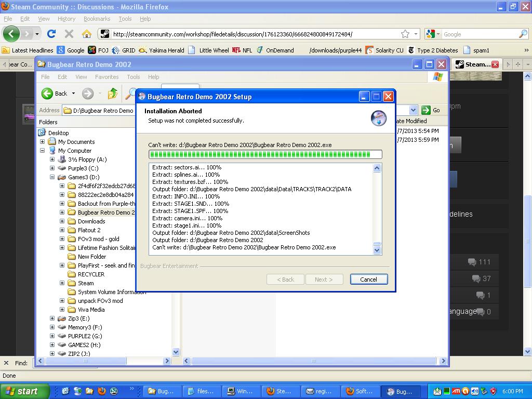Select the RECYCLER folder in the tree

pyautogui.click(x=91, y=274)
